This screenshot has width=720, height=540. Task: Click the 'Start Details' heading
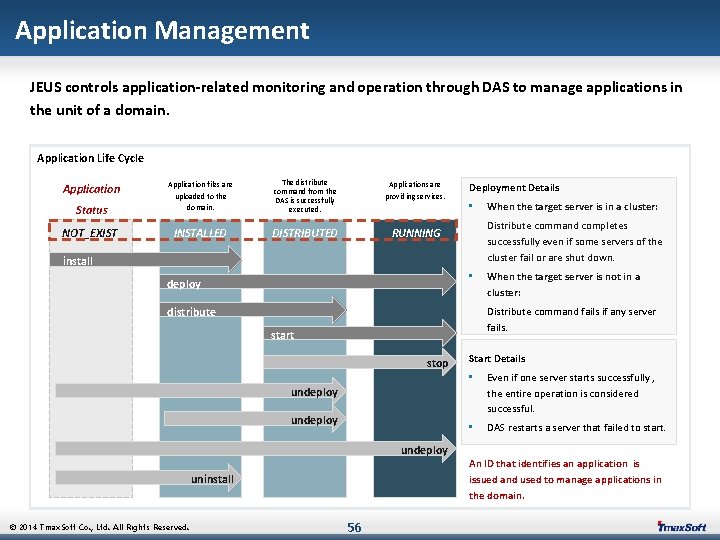pos(497,359)
